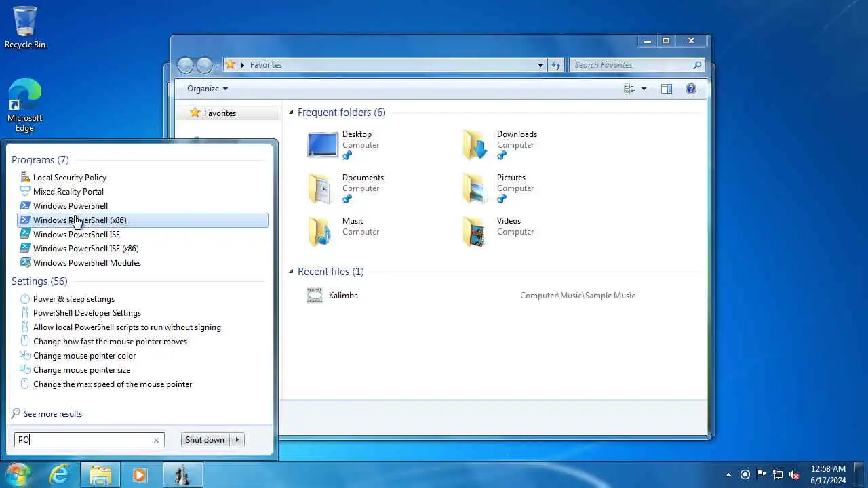Open Windows PowerShell Modules result
The height and width of the screenshot is (488, 868).
click(142, 263)
